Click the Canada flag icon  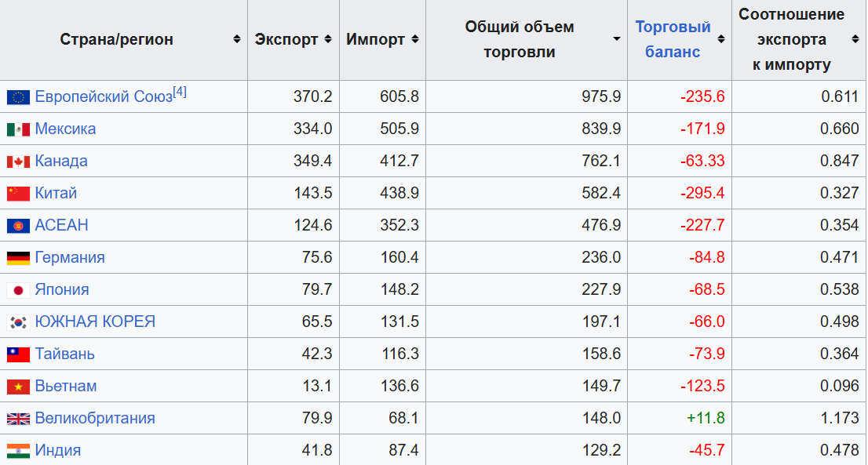[x=18, y=162]
